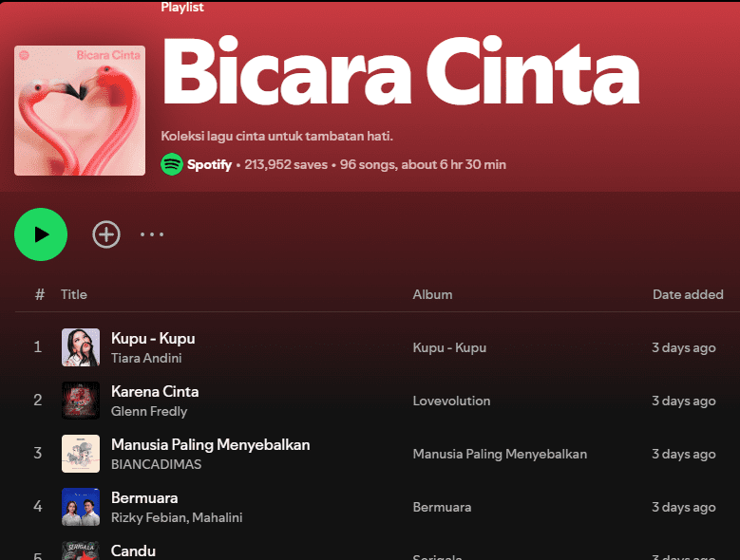Select the Kupu - Kupu song title
The height and width of the screenshot is (560, 740).
coord(153,339)
